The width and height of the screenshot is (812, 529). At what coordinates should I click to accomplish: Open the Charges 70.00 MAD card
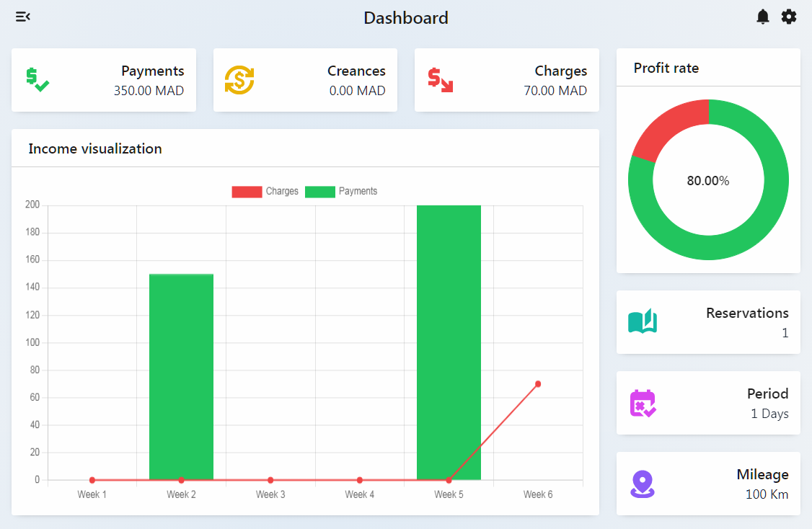pos(506,80)
